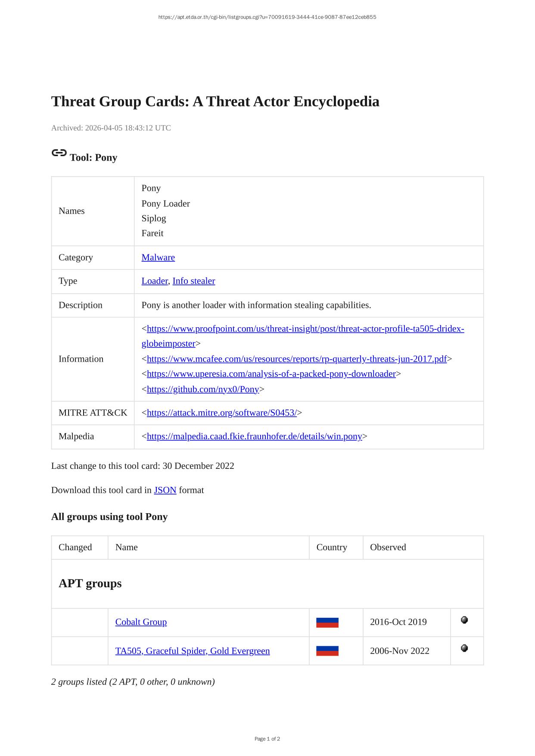The height and width of the screenshot is (756, 535).
Task: Open the MITRE ATT&CK S0453 software link
Action: pyautogui.click(x=221, y=413)
